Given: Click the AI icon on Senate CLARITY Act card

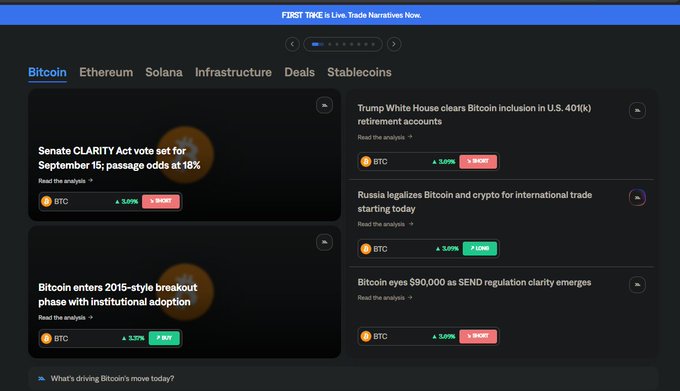Looking at the screenshot, I should tap(324, 105).
